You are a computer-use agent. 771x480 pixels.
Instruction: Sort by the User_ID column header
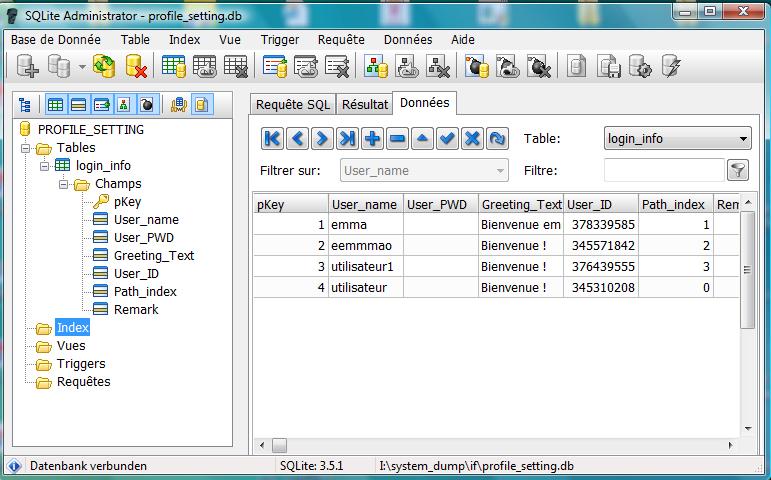(600, 204)
